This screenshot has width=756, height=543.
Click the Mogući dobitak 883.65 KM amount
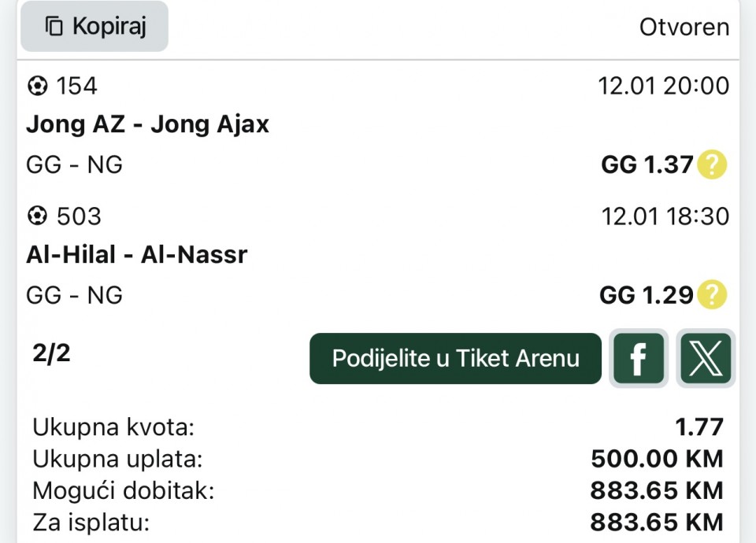tap(657, 490)
